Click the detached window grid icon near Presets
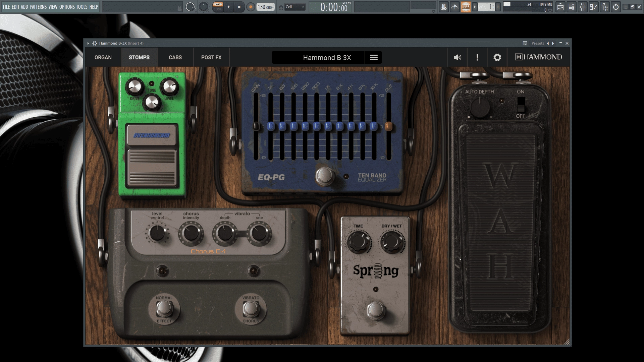Screen dimensions: 644x362 tap(525, 43)
